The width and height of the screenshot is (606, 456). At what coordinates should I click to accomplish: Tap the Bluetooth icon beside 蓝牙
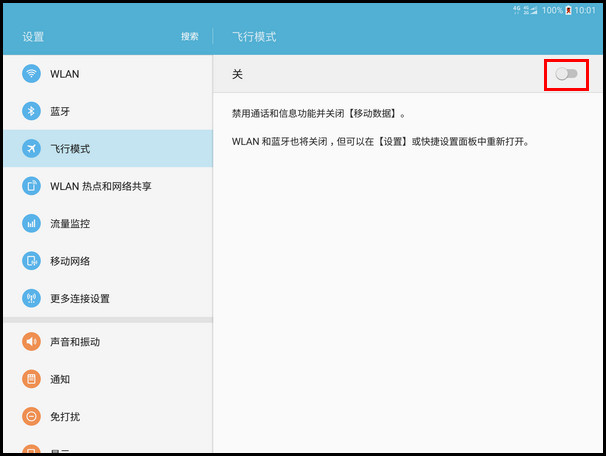pos(31,111)
